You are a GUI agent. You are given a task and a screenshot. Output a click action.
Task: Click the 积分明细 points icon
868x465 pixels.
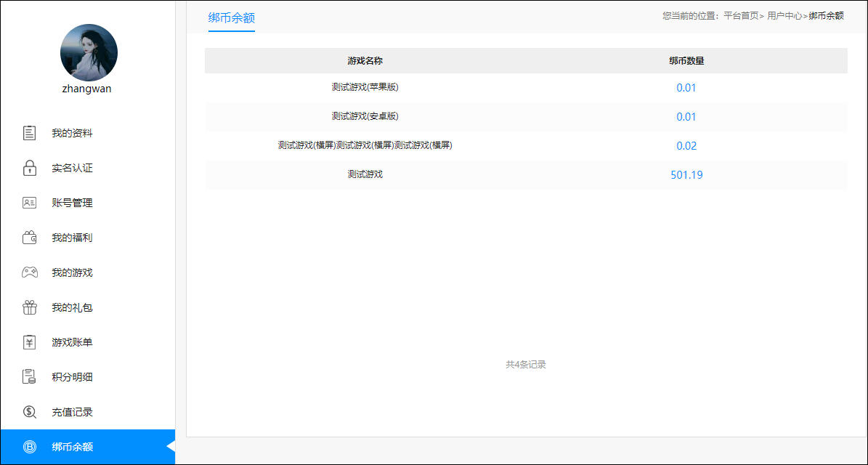pos(29,377)
